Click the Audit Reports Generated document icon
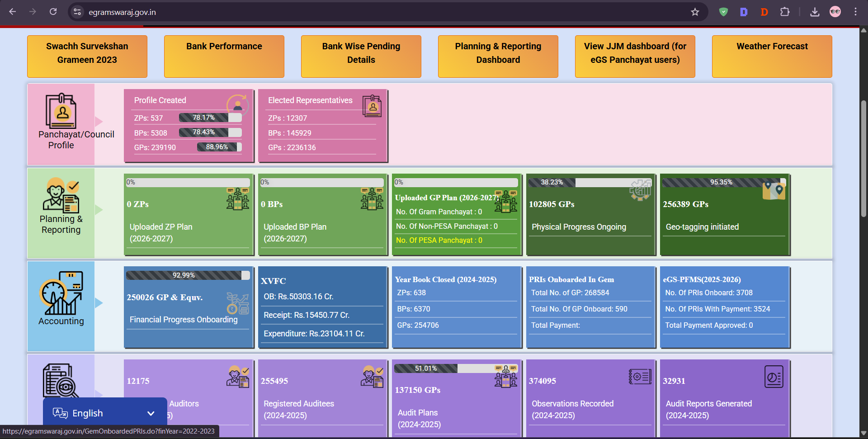The width and height of the screenshot is (868, 439). click(774, 377)
